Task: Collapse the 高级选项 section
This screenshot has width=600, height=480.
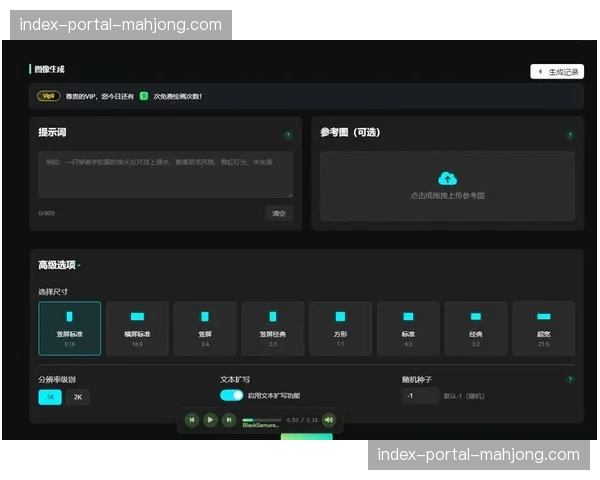Action: 59,265
